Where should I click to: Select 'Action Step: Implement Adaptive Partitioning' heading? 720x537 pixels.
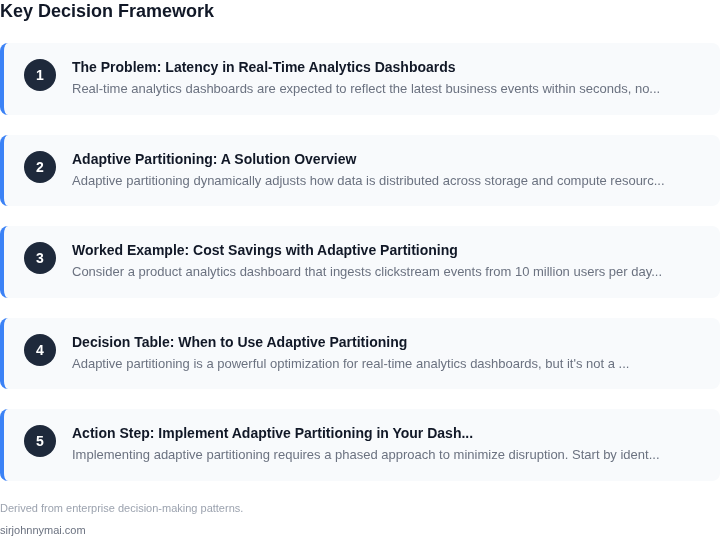(x=272, y=433)
